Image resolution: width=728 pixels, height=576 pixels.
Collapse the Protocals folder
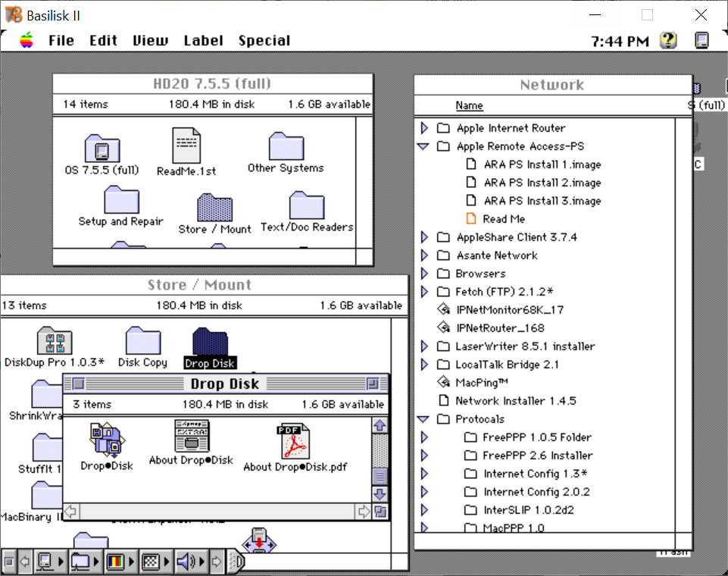(423, 419)
